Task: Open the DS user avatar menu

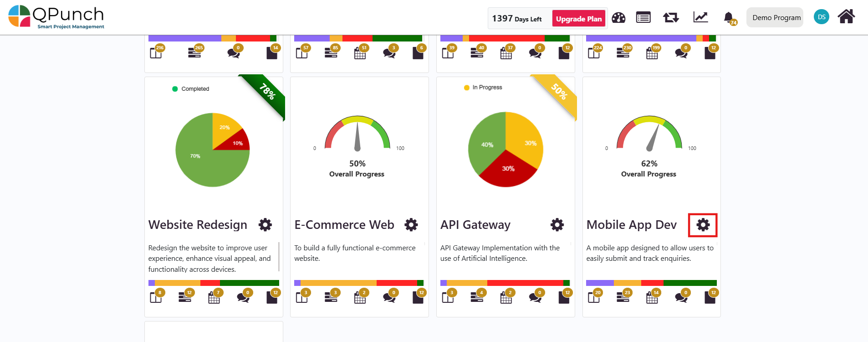Action: click(821, 17)
